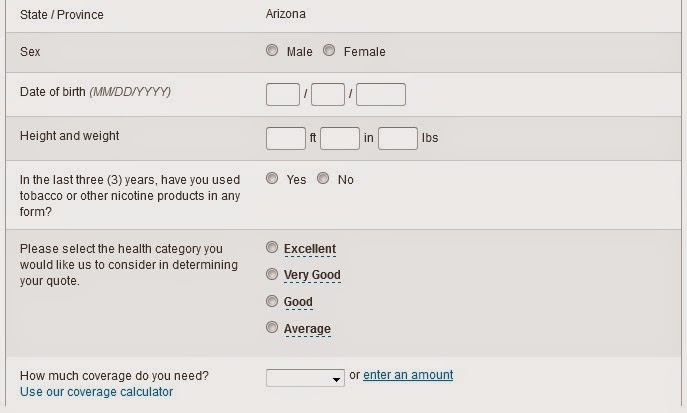Click the Average label text

[307, 328]
